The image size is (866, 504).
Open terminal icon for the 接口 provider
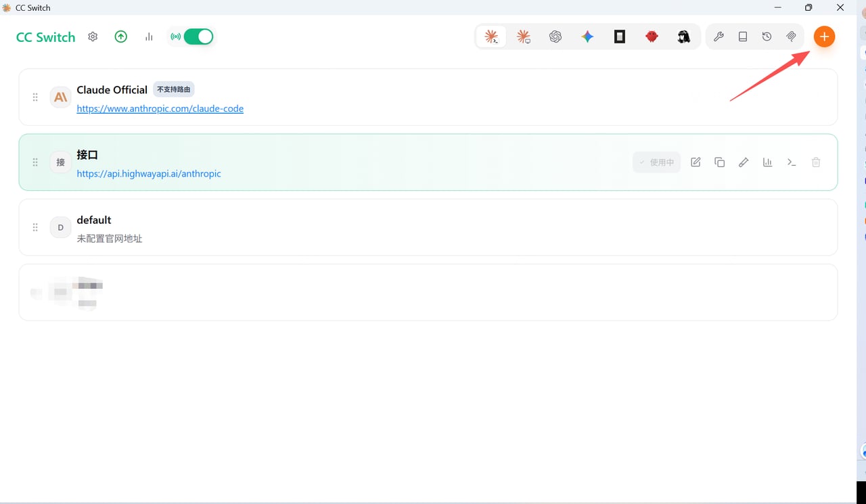(x=792, y=162)
